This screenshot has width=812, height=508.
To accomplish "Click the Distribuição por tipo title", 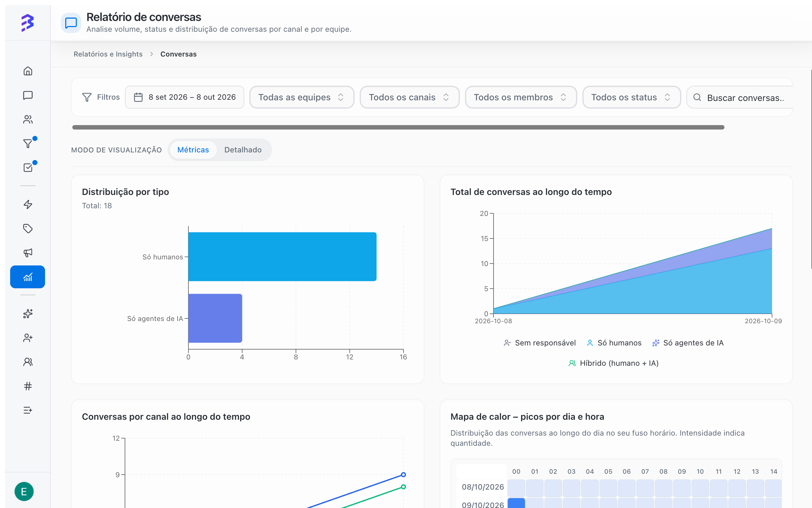I will pyautogui.click(x=126, y=192).
